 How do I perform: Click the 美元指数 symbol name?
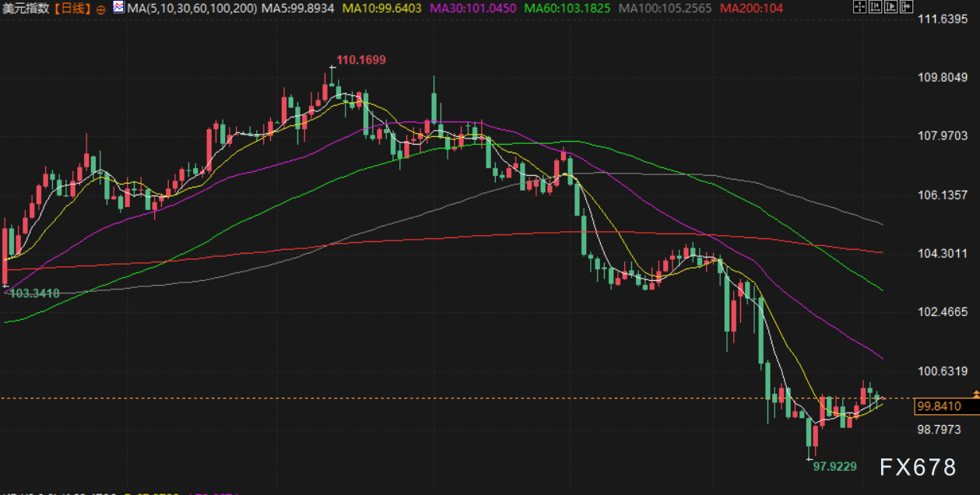26,9
